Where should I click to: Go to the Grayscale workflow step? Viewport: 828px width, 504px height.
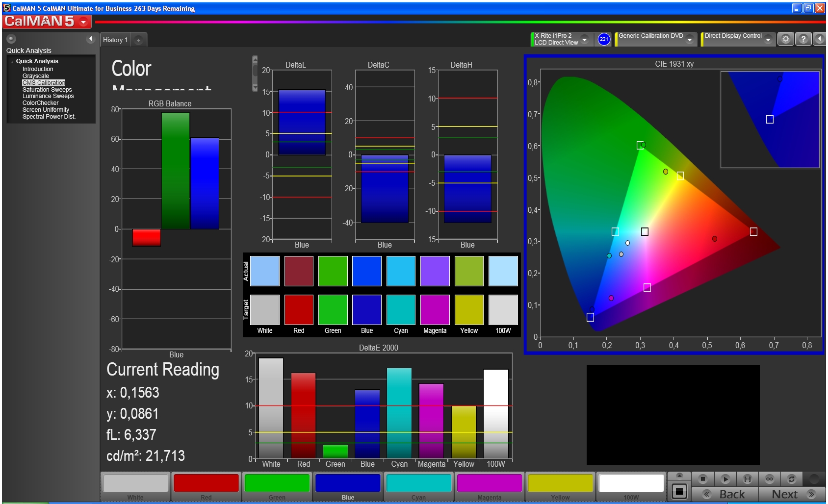[36, 76]
